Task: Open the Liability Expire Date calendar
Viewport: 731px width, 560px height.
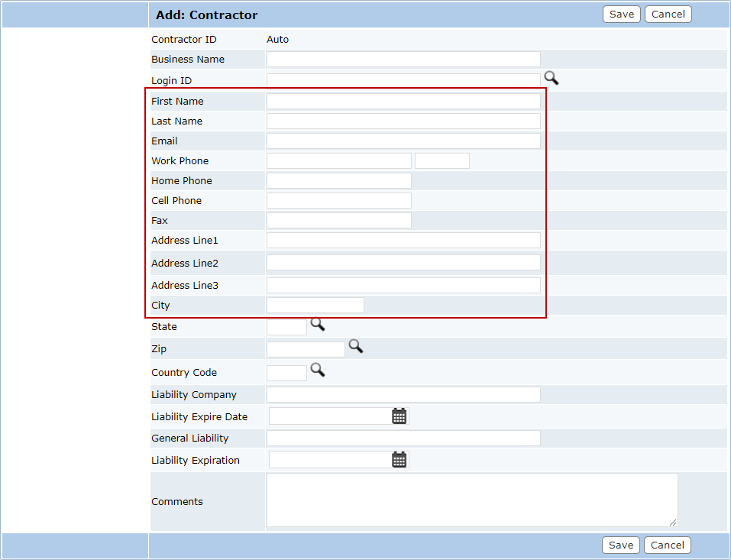Action: (x=399, y=416)
